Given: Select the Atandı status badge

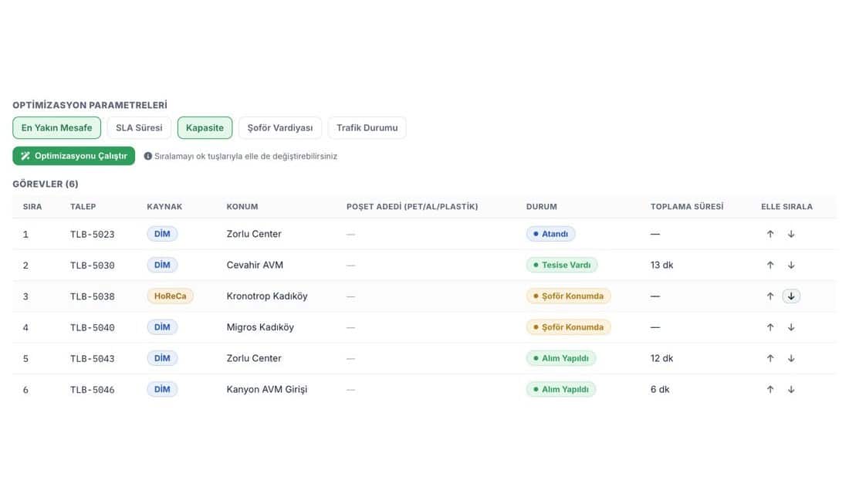Looking at the screenshot, I should (550, 234).
